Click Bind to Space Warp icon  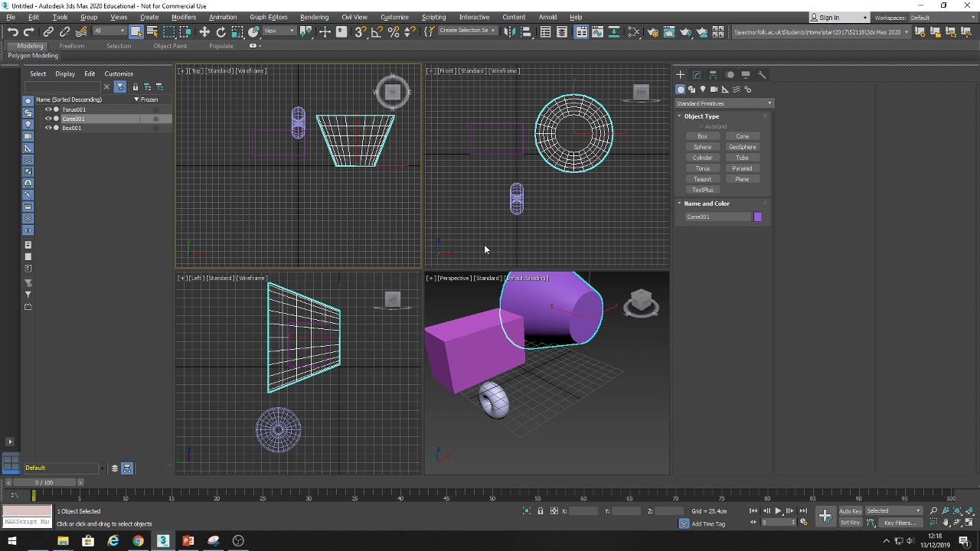pos(81,31)
